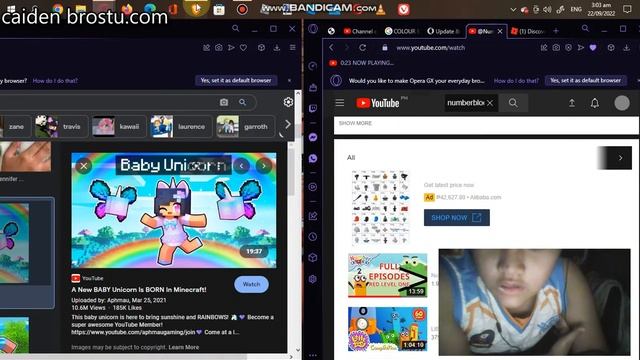Open downloads in the right window toolbar
This screenshot has width=640, height=360.
[627, 48]
